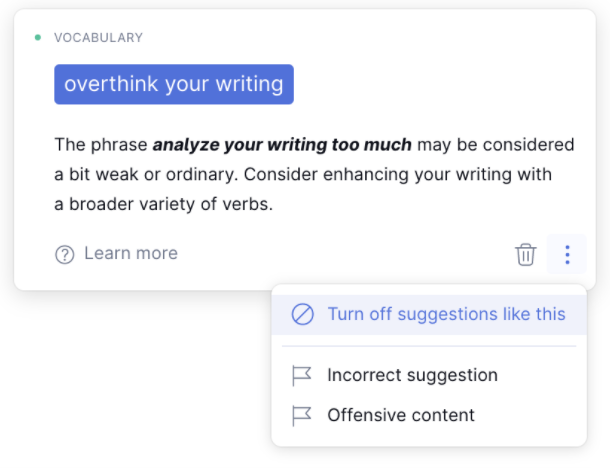The image size is (610, 468).
Task: Flag as "Offensive content"
Action: (401, 415)
